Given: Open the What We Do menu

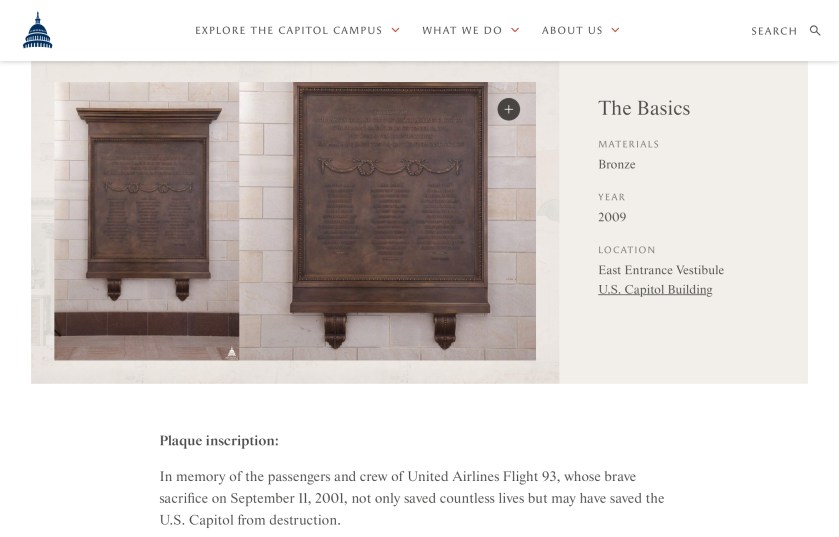Looking at the screenshot, I should coord(462,31).
